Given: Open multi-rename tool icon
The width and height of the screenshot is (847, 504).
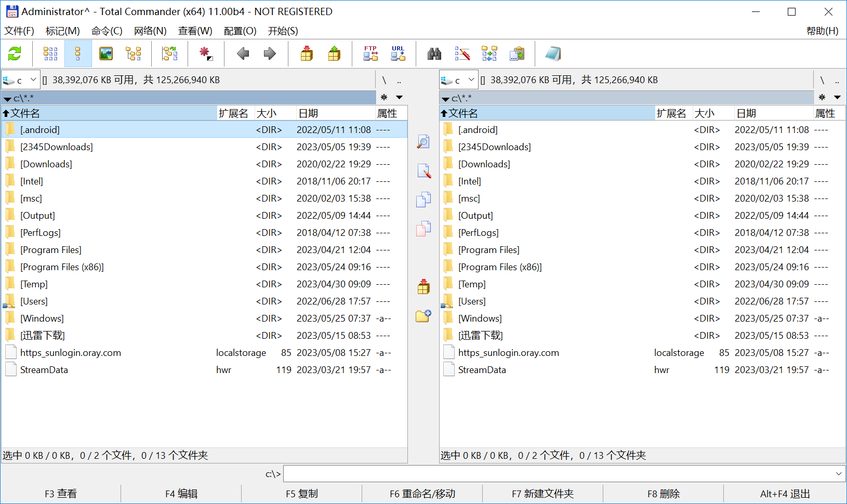Looking at the screenshot, I should click(462, 54).
